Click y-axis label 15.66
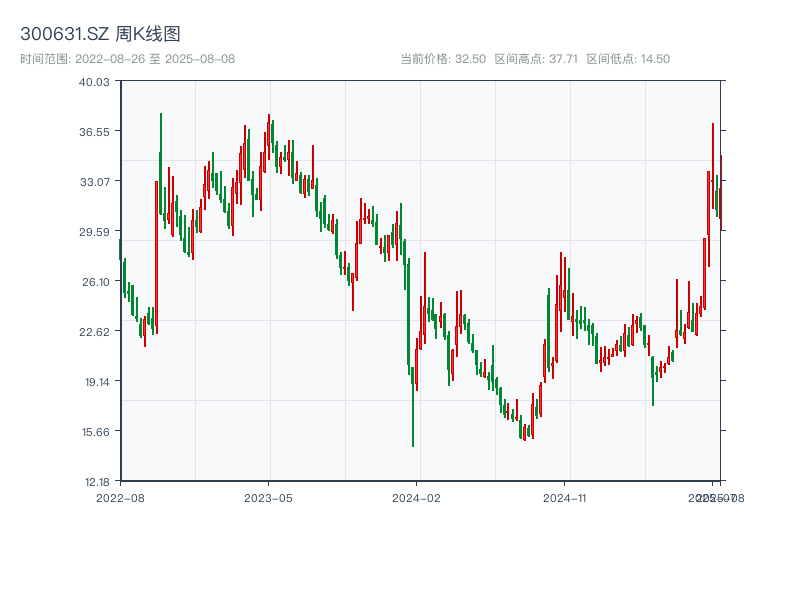 click(x=95, y=432)
